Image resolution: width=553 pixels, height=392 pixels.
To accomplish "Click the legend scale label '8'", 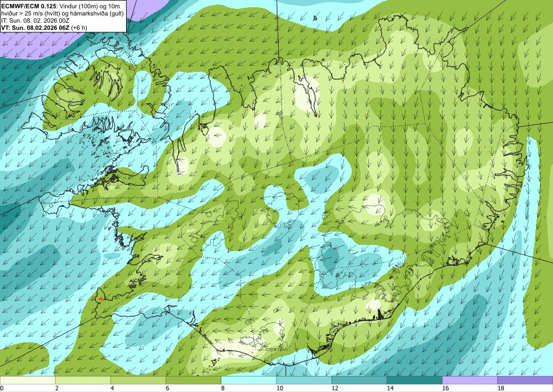I will pos(222,389).
